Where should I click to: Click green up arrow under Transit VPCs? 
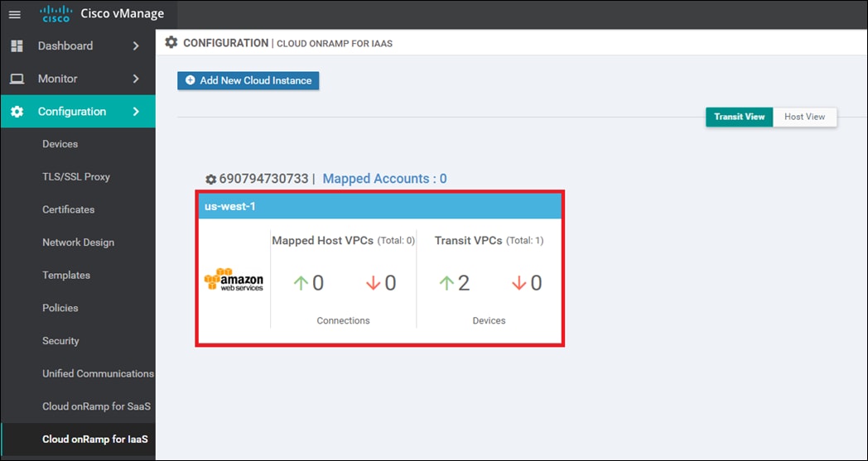coord(446,283)
